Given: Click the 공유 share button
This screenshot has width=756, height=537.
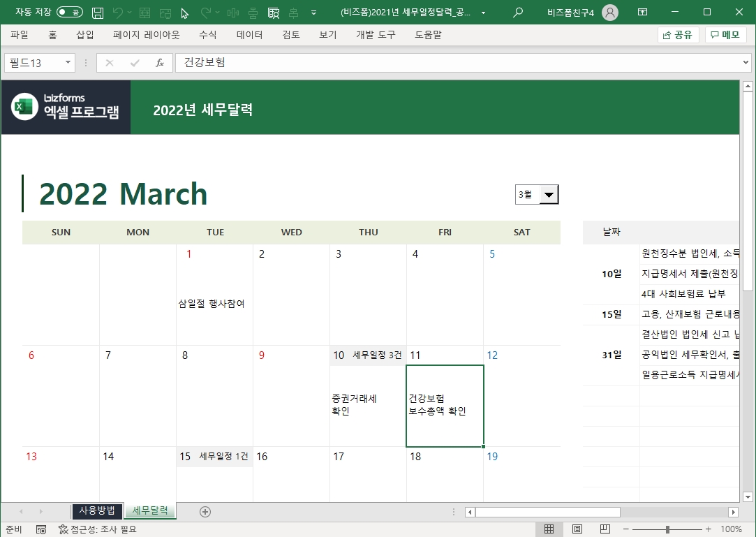Looking at the screenshot, I should coord(678,35).
